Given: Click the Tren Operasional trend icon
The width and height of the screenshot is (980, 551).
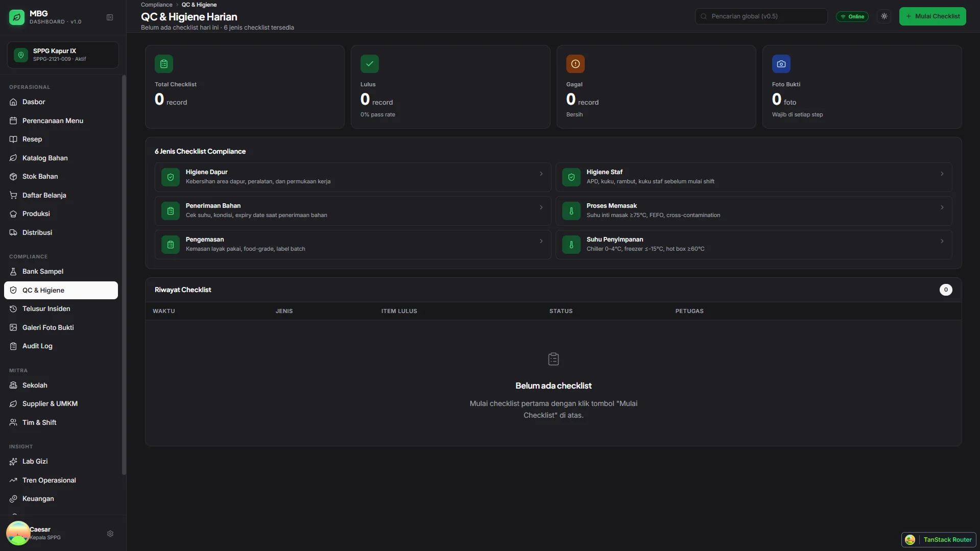Looking at the screenshot, I should (13, 481).
